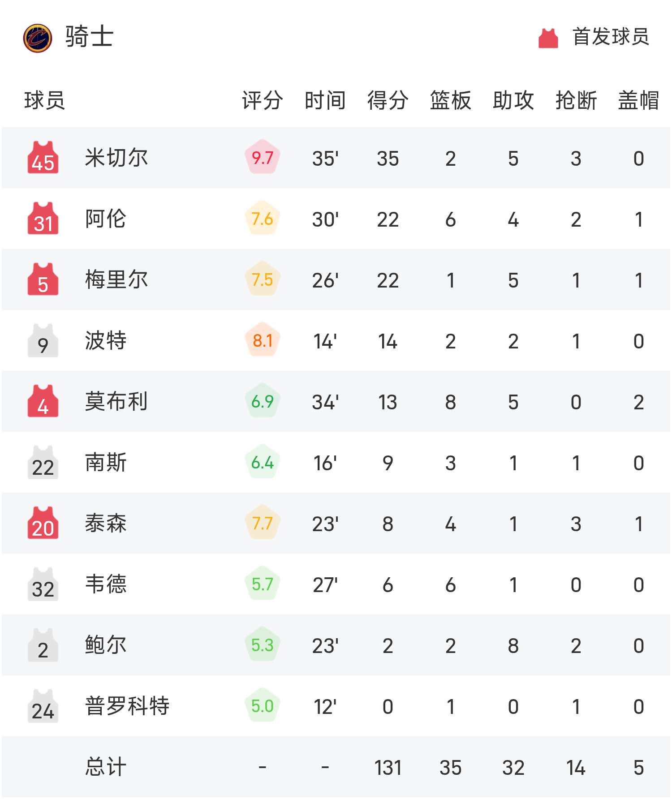Click the 总计 totals row label
Screen dimensions: 672x799
106,767
